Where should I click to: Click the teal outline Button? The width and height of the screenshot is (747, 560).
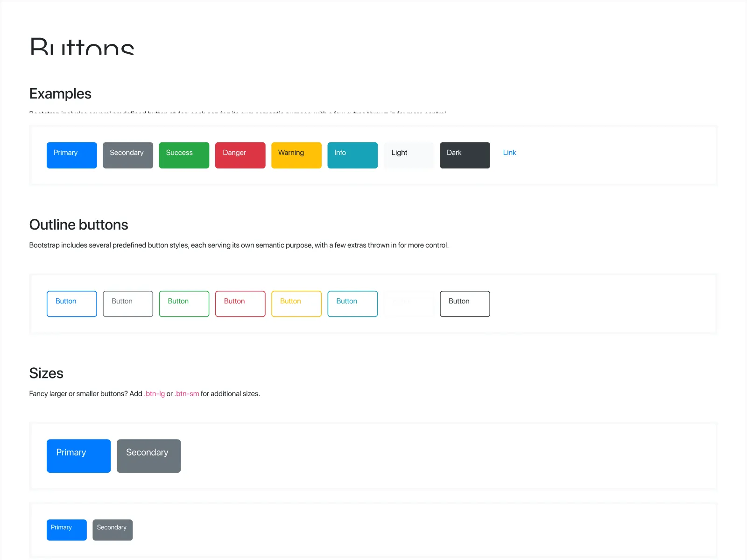point(352,303)
